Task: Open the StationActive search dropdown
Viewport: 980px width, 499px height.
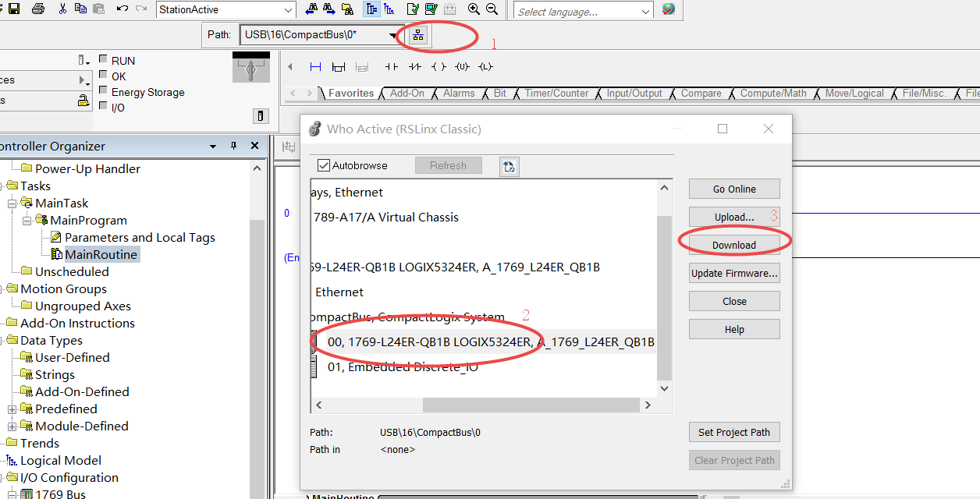Action: 289,10
